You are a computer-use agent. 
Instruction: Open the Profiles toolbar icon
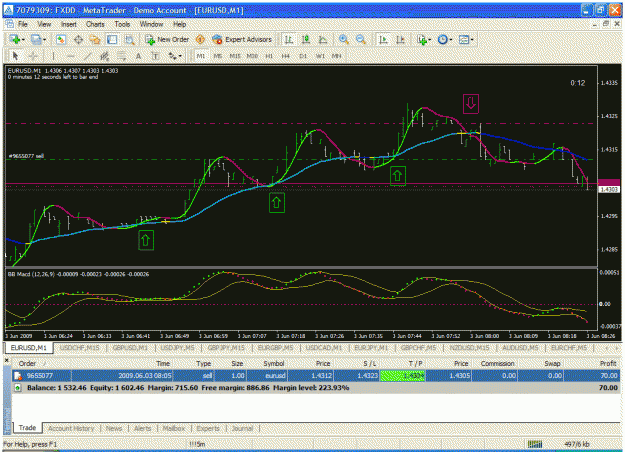pyautogui.click(x=36, y=39)
